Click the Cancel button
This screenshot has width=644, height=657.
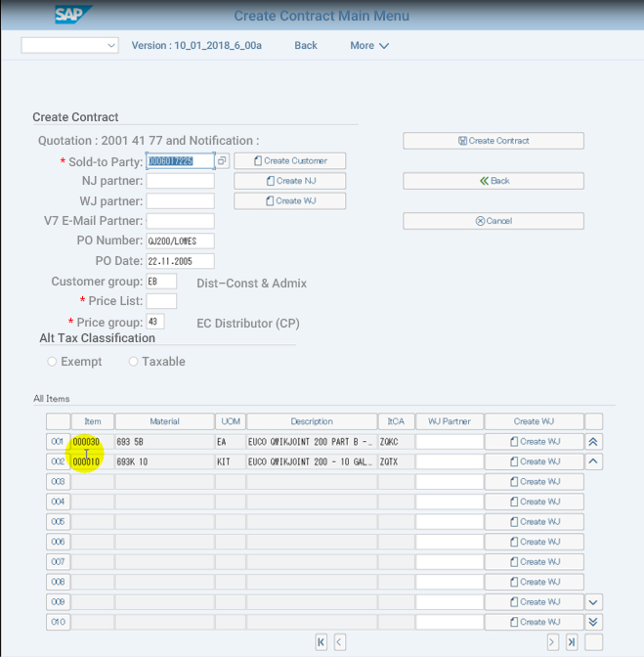tap(494, 221)
